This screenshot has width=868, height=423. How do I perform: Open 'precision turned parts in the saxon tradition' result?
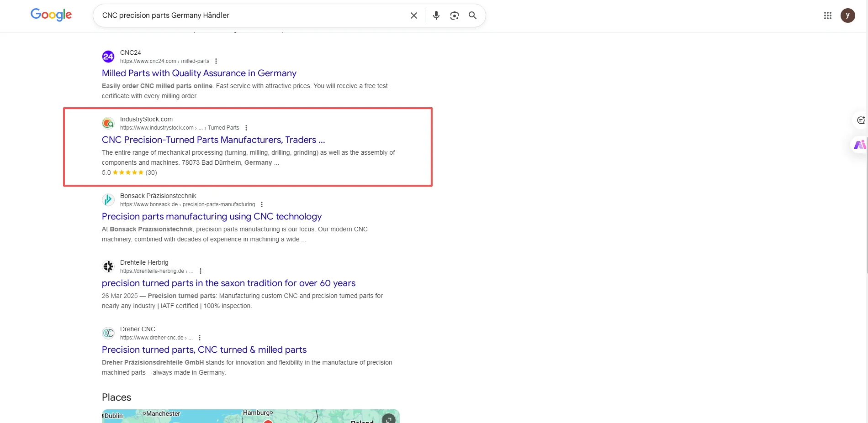point(228,283)
